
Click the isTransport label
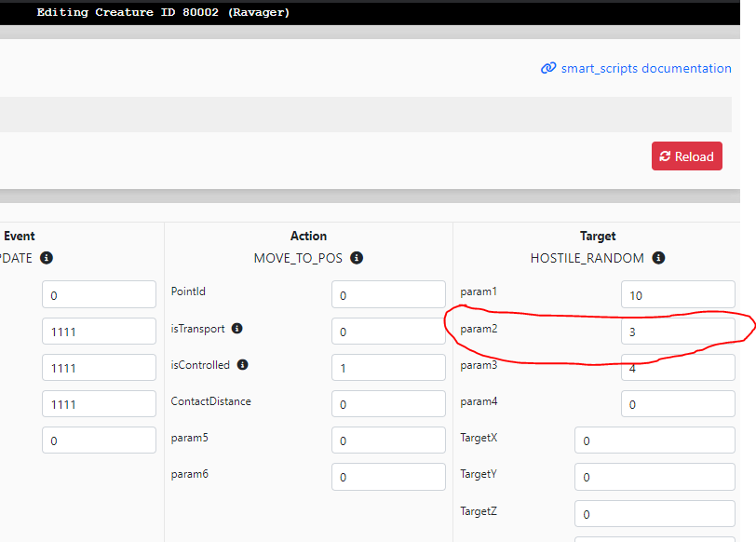(x=197, y=329)
